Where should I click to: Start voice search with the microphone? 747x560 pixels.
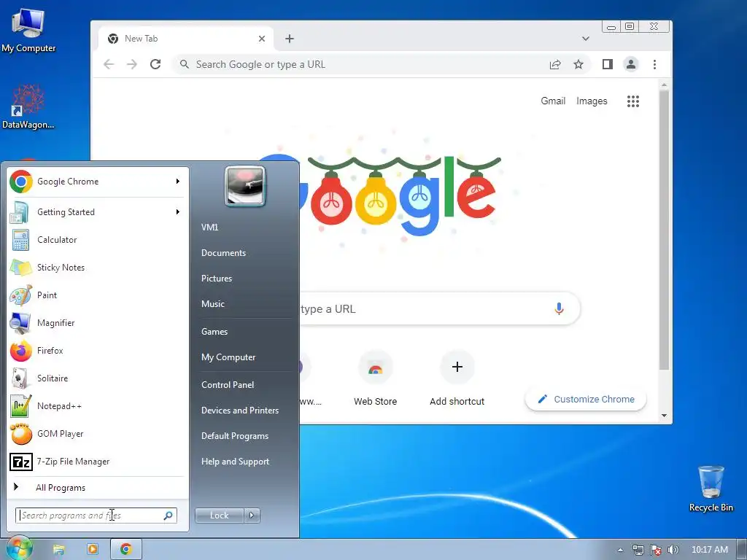point(560,308)
